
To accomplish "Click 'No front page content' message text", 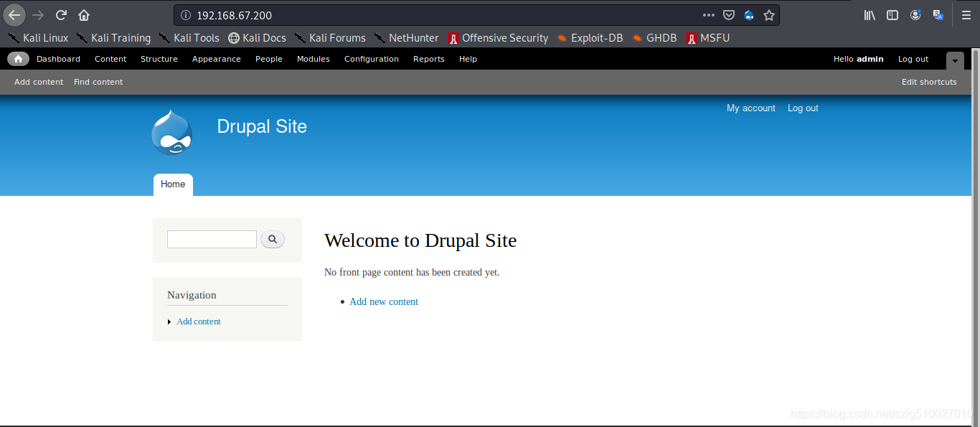I will (x=412, y=273).
